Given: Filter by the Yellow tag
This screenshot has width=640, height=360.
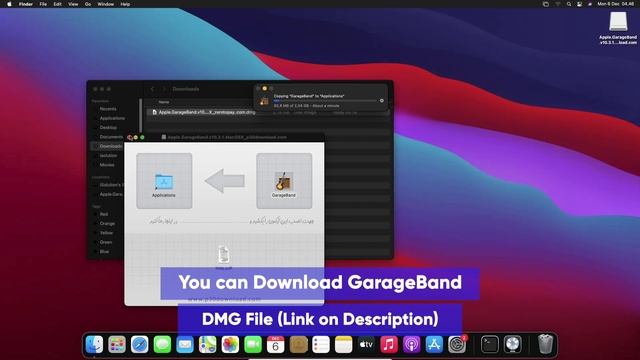Looking at the screenshot, I should coord(106,233).
